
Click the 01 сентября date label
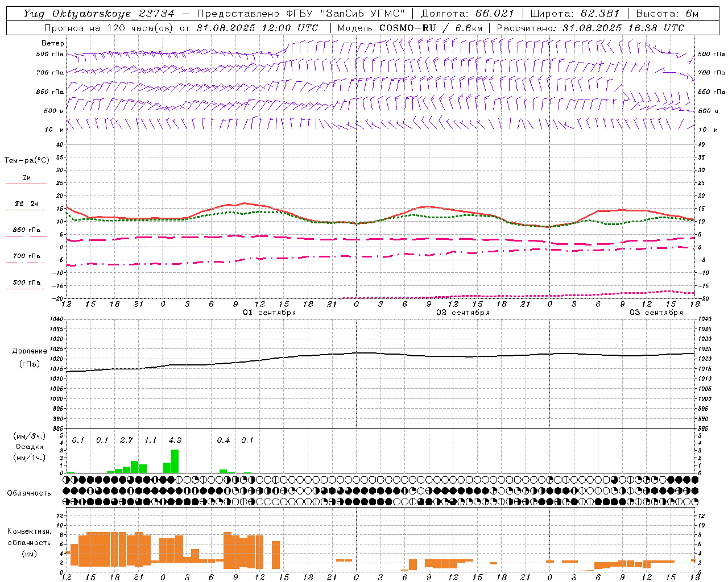click(270, 313)
